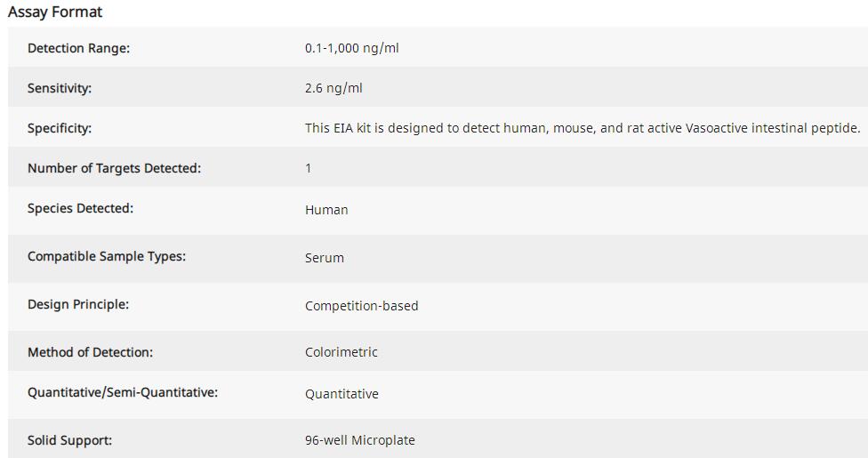Click the Detection Range label
This screenshot has width=868, height=458.
pyautogui.click(x=78, y=48)
